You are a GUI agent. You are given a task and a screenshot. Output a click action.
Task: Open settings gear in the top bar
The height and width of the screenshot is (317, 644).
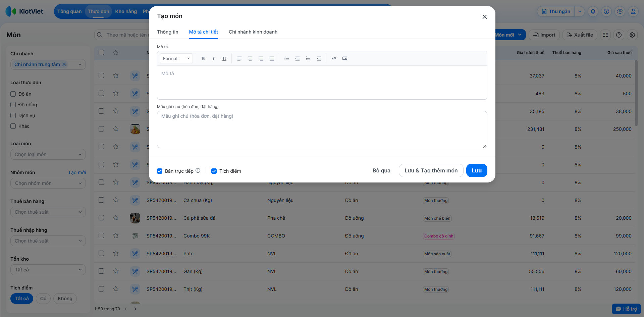point(620,11)
